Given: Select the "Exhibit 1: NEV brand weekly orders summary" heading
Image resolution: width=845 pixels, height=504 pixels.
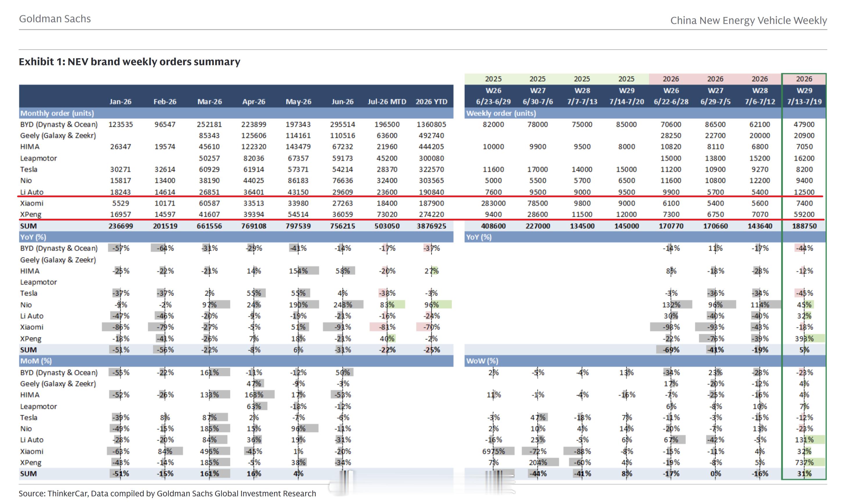Looking at the screenshot, I should pyautogui.click(x=129, y=62).
